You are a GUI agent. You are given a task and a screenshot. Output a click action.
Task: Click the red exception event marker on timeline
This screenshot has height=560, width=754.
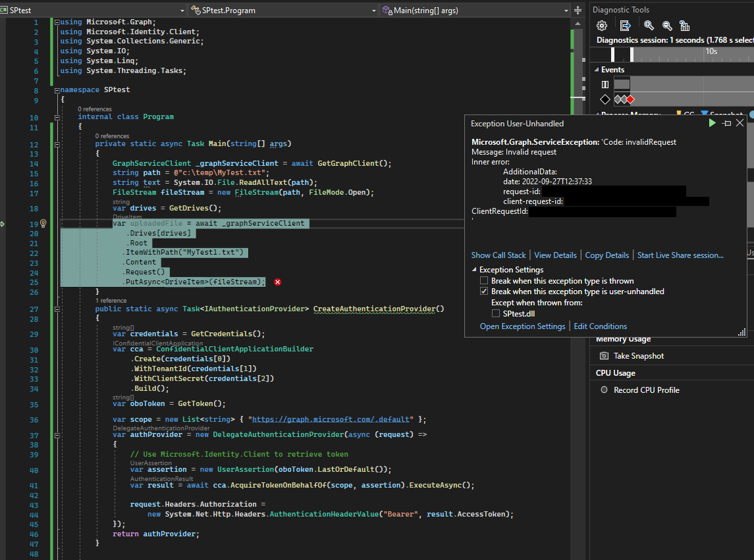pyautogui.click(x=630, y=99)
